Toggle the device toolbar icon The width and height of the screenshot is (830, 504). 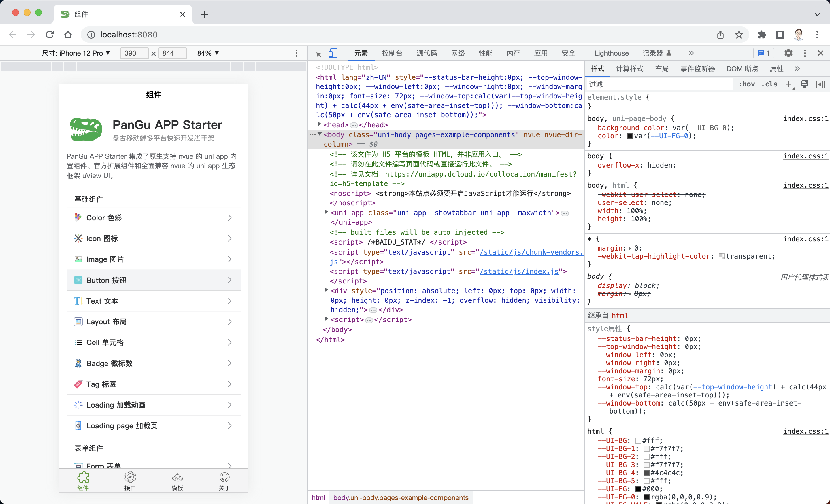[x=333, y=53]
